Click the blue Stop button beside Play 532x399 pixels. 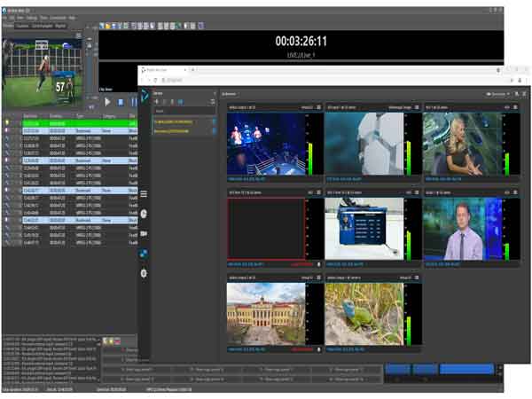coord(121,102)
